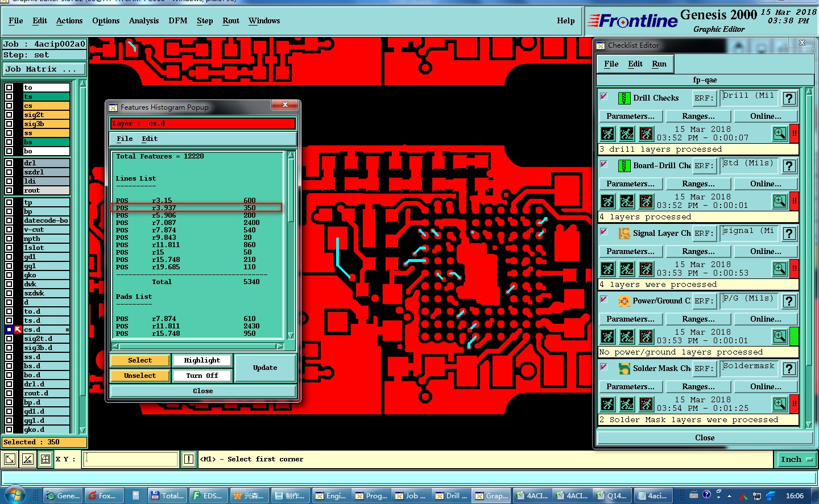The image size is (819, 504).
Task: Open results magnifier for Board-Drill Checks
Action: click(x=780, y=201)
